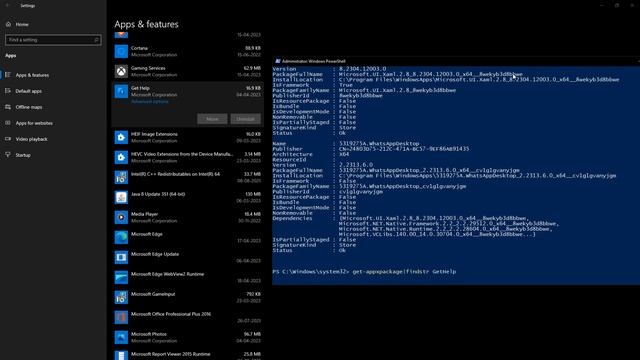Select the Java 8 Update 351 entry
This screenshot has width=640, height=360.
(x=158, y=194)
